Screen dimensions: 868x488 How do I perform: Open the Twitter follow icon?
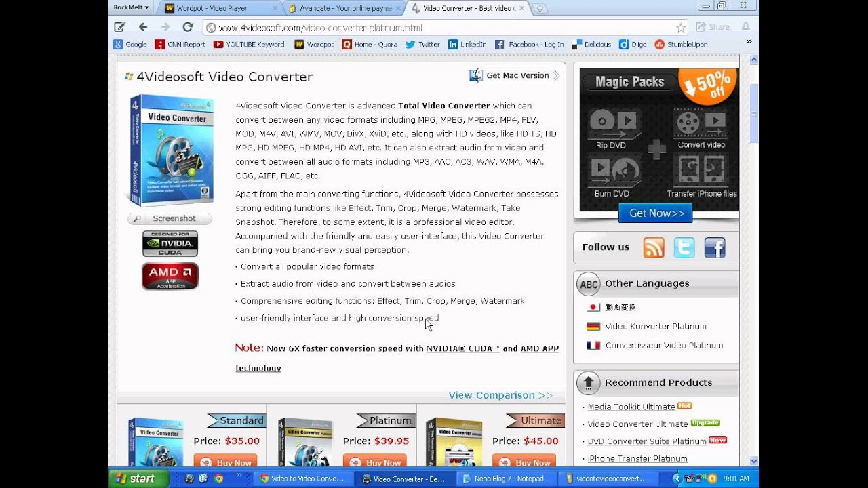pyautogui.click(x=684, y=247)
